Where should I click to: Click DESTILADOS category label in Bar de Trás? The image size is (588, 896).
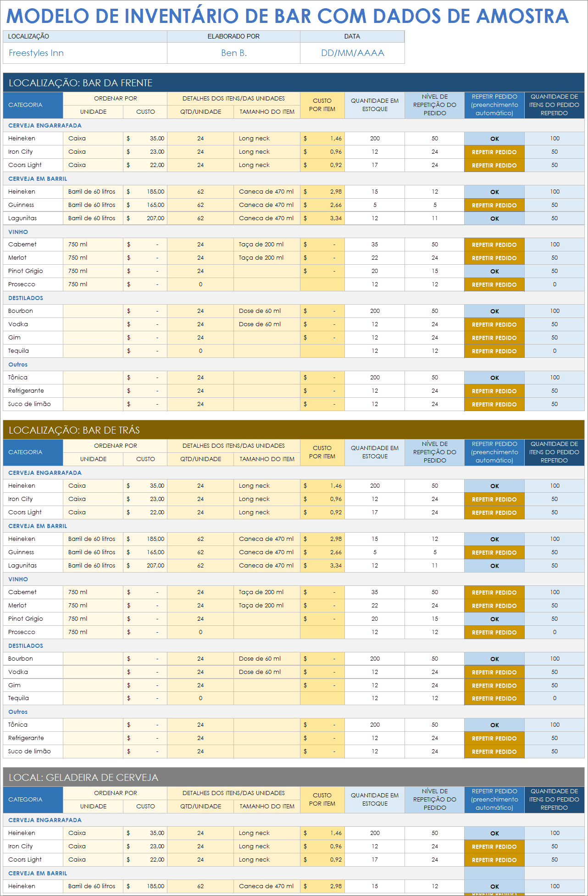[26, 646]
